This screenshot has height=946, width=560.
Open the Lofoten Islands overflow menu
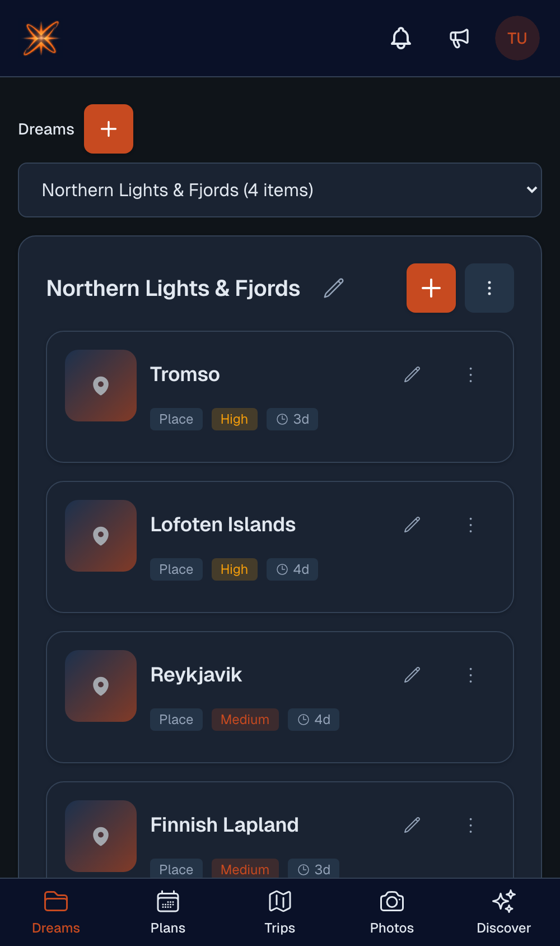pos(470,525)
